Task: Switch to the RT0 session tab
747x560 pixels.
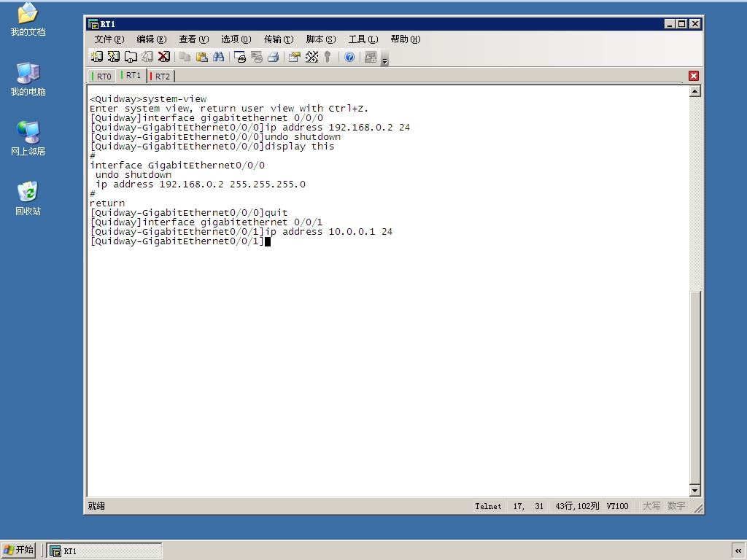Action: point(102,76)
